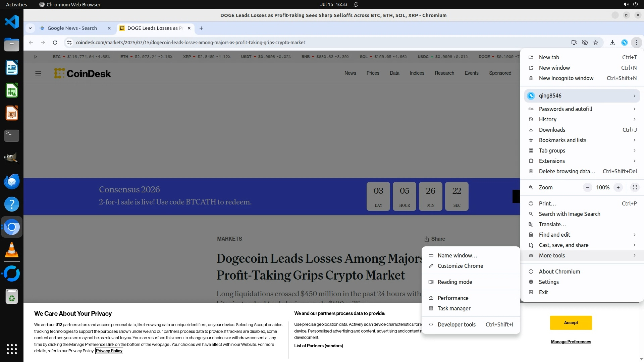This screenshot has width=644, height=362.
Task: Open CoinDesk hamburger menu icon
Action: [x=38, y=73]
